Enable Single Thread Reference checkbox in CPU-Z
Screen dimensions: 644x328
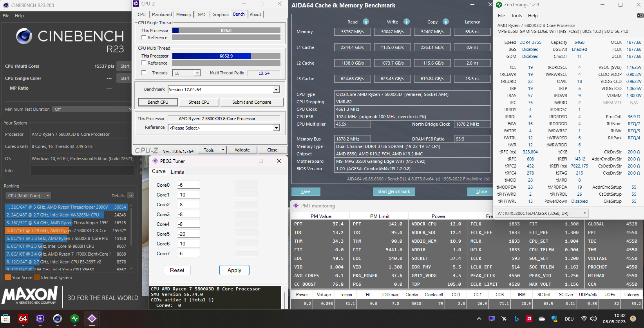click(144, 38)
